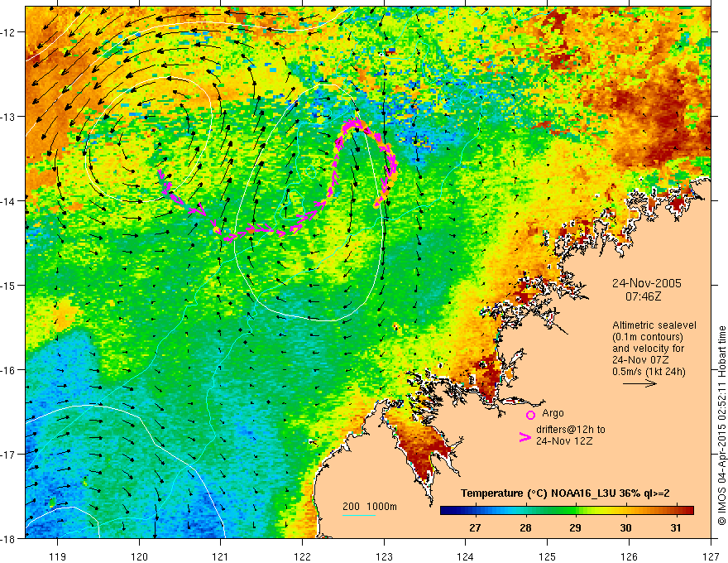Select the 'drifters@12h to' legend text
This screenshot has width=728, height=563.
coord(571,430)
